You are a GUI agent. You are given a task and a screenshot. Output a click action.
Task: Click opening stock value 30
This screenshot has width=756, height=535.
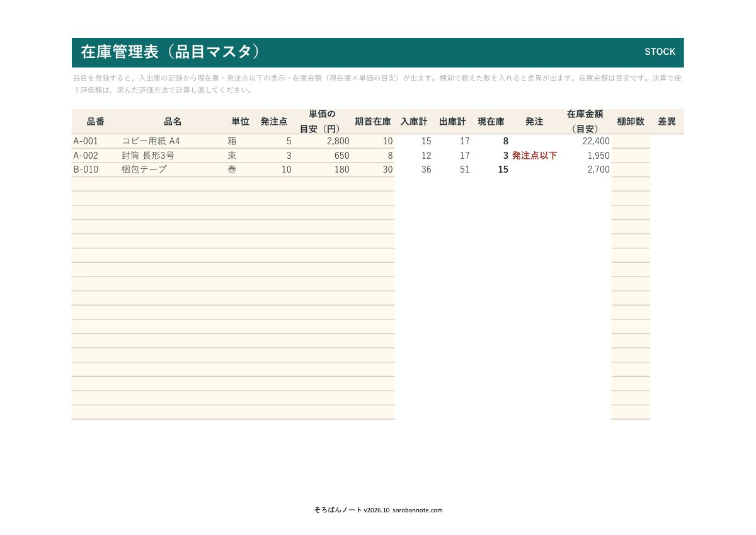[387, 170]
